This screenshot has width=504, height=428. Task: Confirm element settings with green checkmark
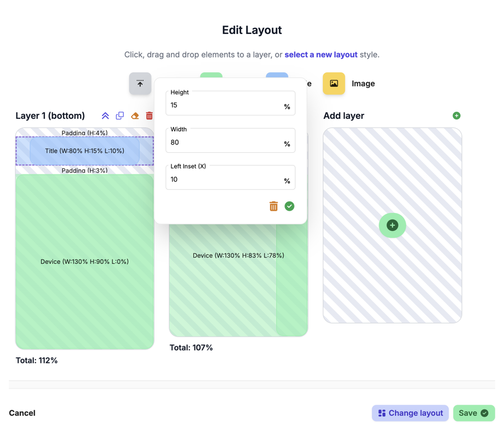289,206
